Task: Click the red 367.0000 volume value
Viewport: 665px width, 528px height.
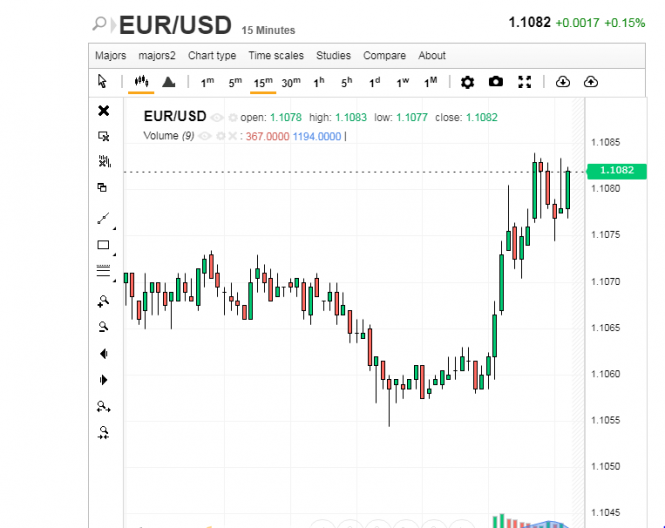Action: (267, 137)
